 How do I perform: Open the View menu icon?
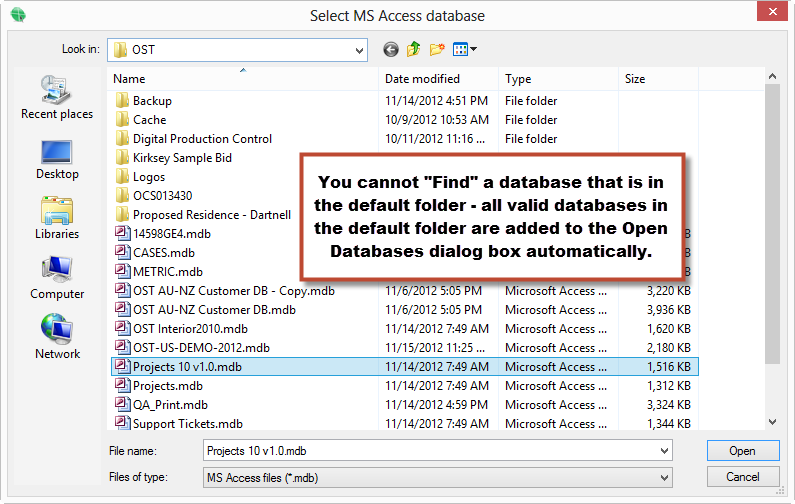pyautogui.click(x=464, y=49)
